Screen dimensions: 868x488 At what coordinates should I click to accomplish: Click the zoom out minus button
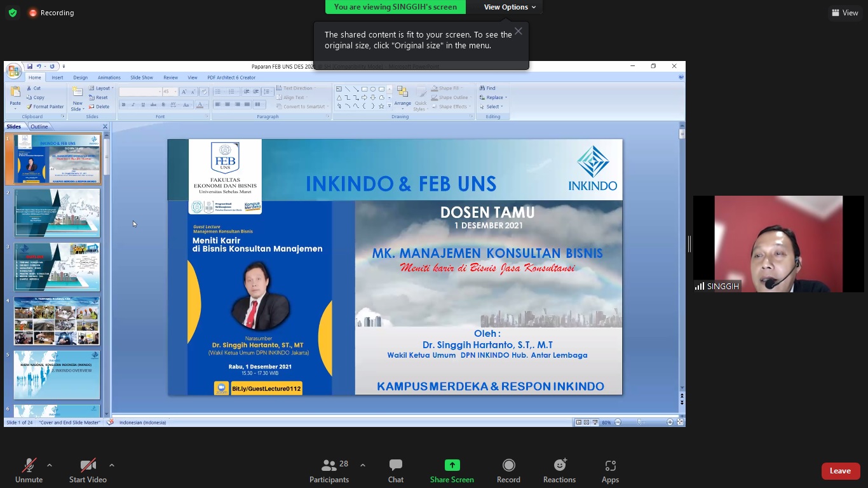[x=618, y=422]
